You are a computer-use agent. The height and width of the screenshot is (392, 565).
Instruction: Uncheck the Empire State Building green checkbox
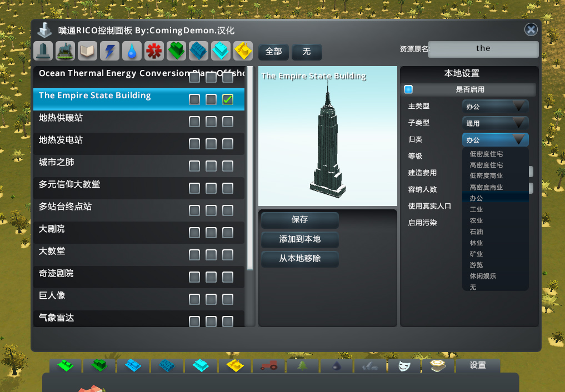pos(228,99)
